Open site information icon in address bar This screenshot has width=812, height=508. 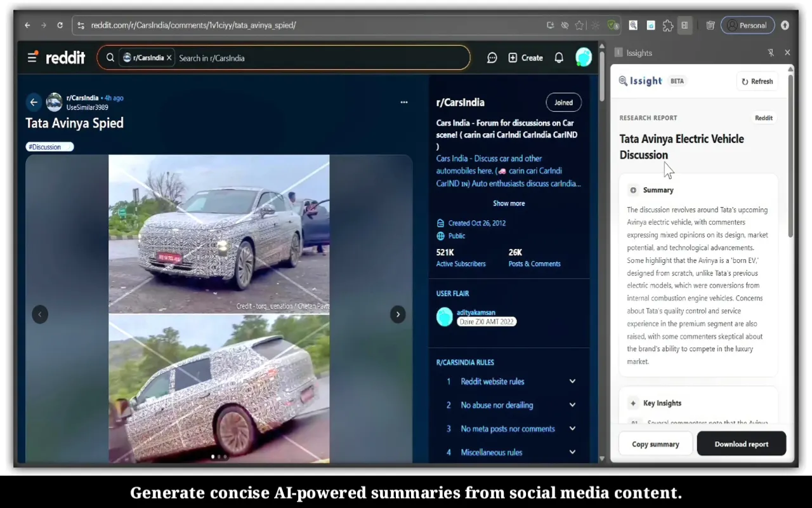81,25
